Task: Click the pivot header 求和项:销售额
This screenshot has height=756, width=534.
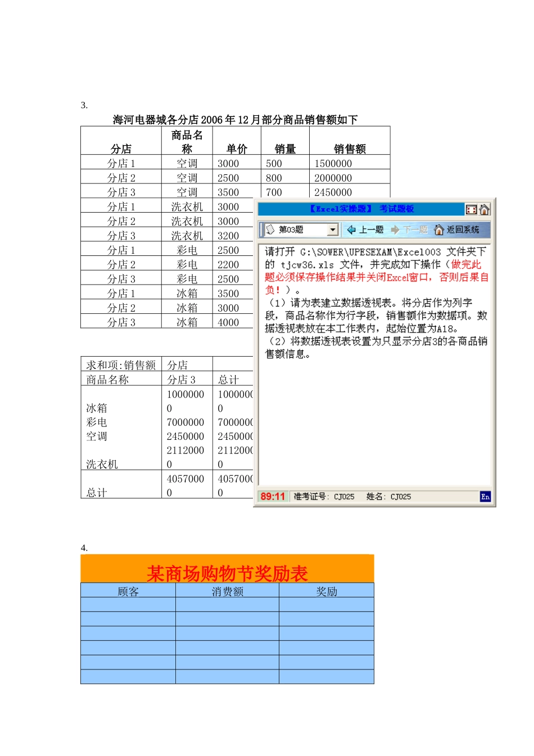Action: click(x=121, y=365)
